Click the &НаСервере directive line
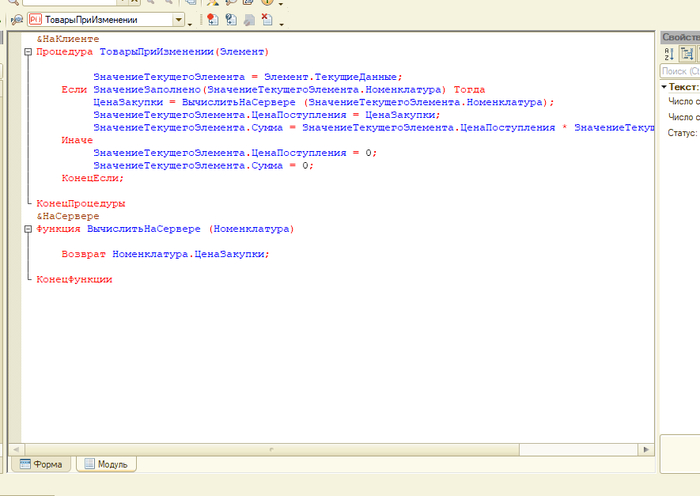The height and width of the screenshot is (496, 700). pos(68,216)
